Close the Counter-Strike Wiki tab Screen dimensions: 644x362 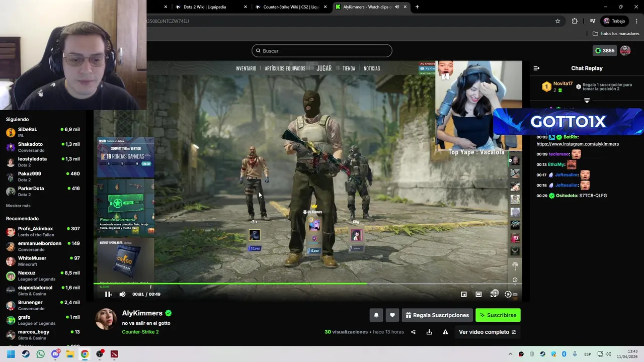pos(326,7)
